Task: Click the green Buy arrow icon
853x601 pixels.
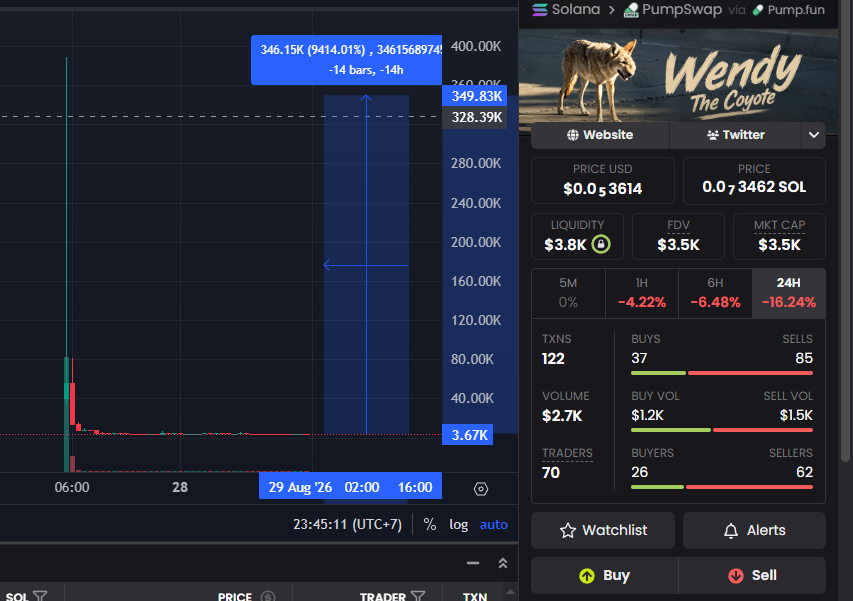Action: point(587,575)
